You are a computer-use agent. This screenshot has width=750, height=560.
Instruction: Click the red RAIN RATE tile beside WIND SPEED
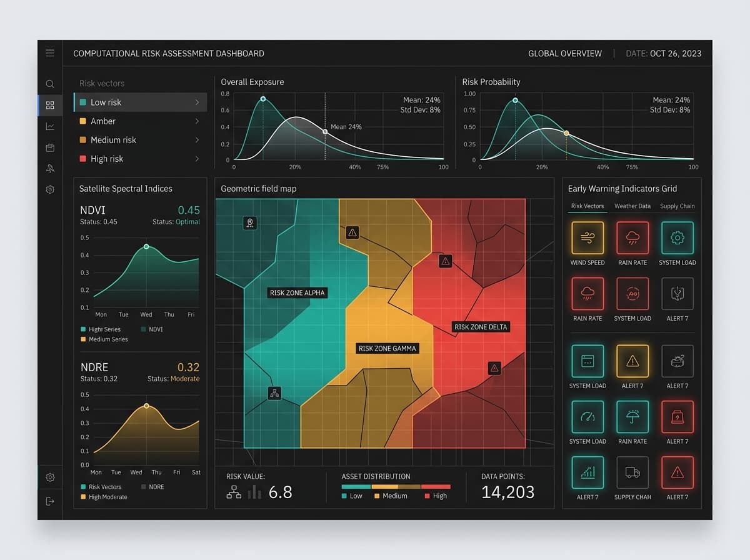point(632,238)
